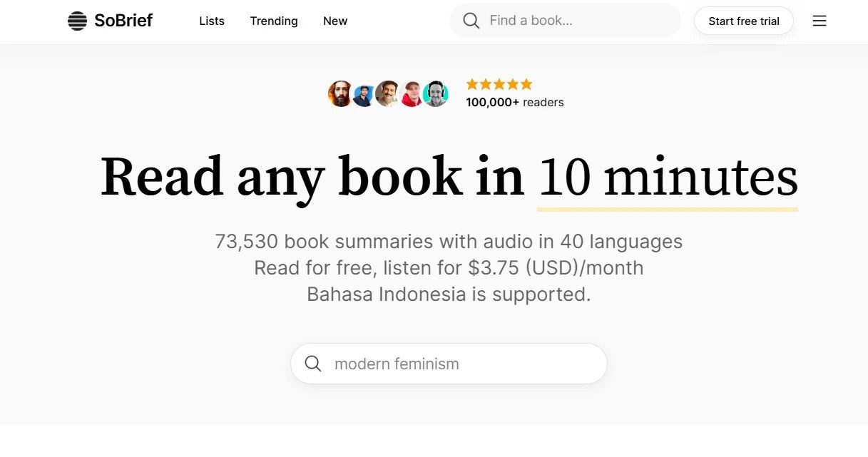Click the Start free trial button
The width and height of the screenshot is (868, 457).
pyautogui.click(x=744, y=21)
